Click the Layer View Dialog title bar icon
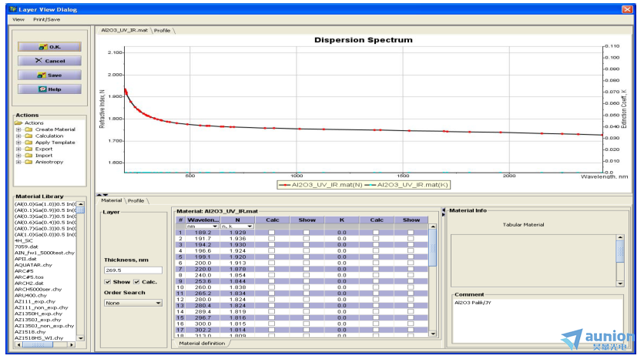The width and height of the screenshot is (644, 359). 13,9
